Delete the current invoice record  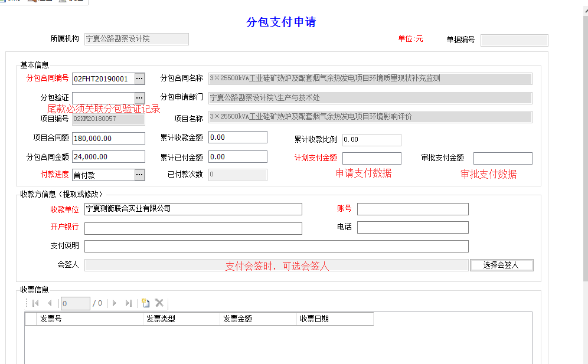point(159,303)
